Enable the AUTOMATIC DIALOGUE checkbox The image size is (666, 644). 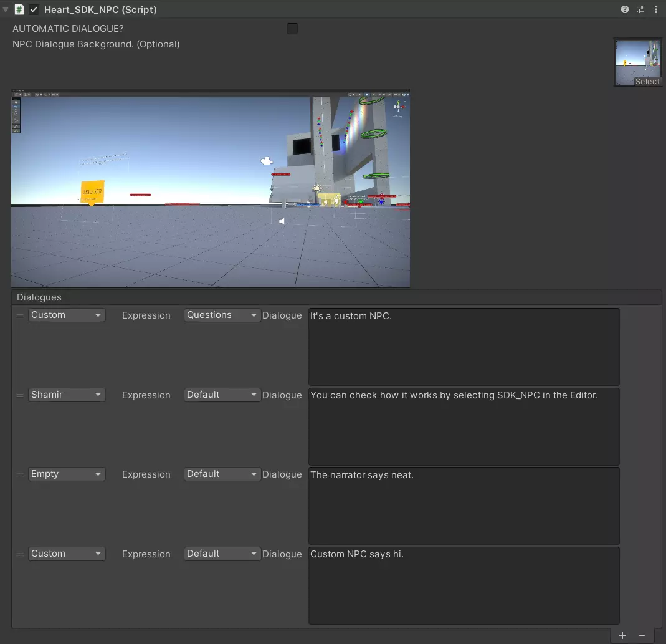(x=292, y=29)
